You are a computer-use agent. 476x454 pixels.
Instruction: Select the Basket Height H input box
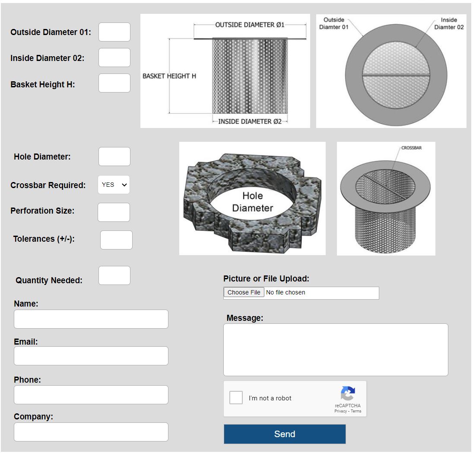(114, 83)
